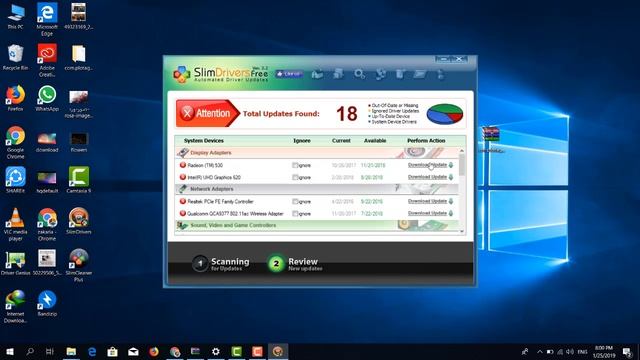Click the driver status pie chart

[x=444, y=114]
